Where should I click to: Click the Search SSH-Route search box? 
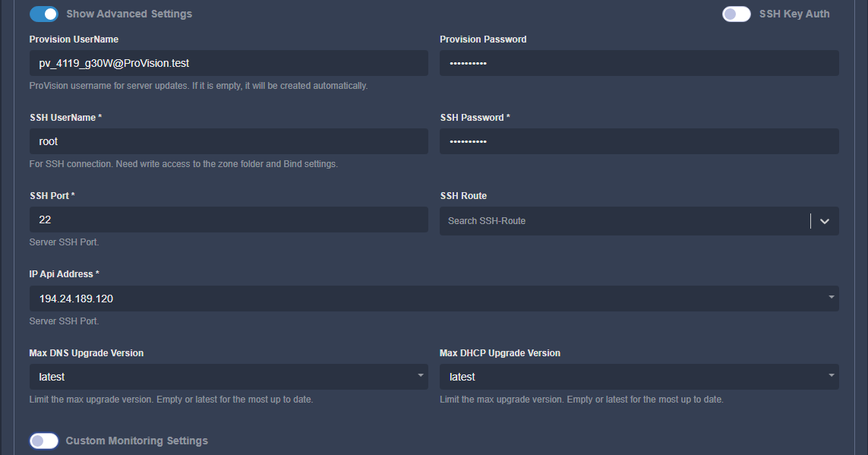tap(623, 221)
